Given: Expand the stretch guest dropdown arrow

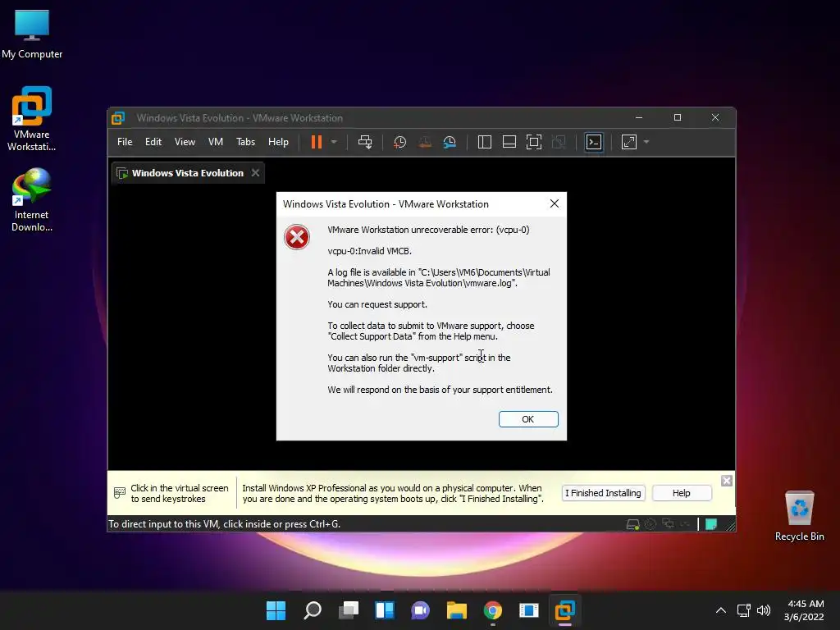Looking at the screenshot, I should point(646,142).
